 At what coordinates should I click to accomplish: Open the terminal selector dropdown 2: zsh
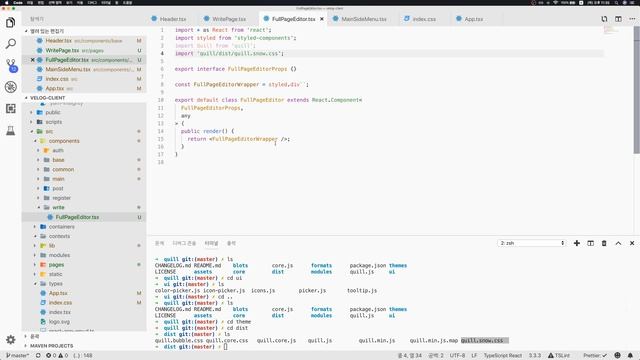tap(532, 243)
